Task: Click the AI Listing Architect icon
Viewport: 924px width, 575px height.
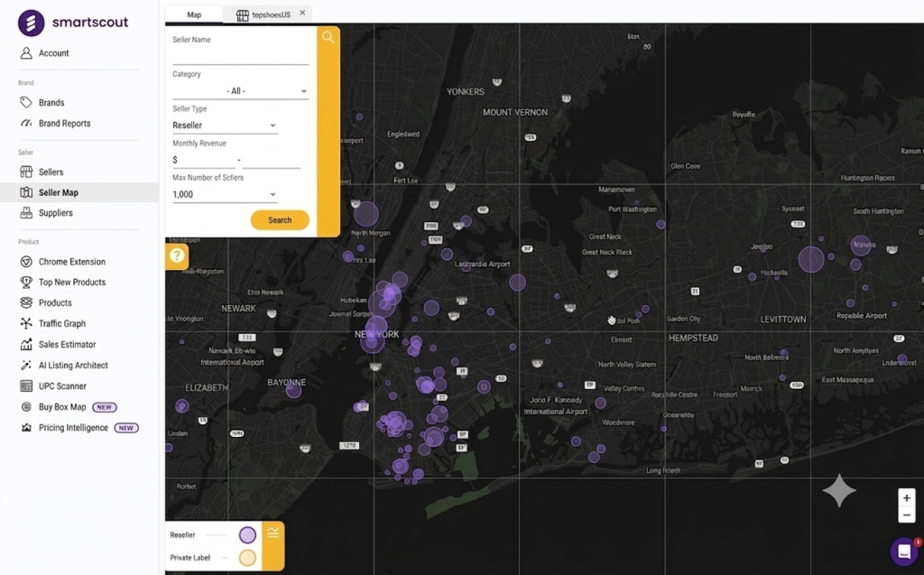Action: (26, 365)
